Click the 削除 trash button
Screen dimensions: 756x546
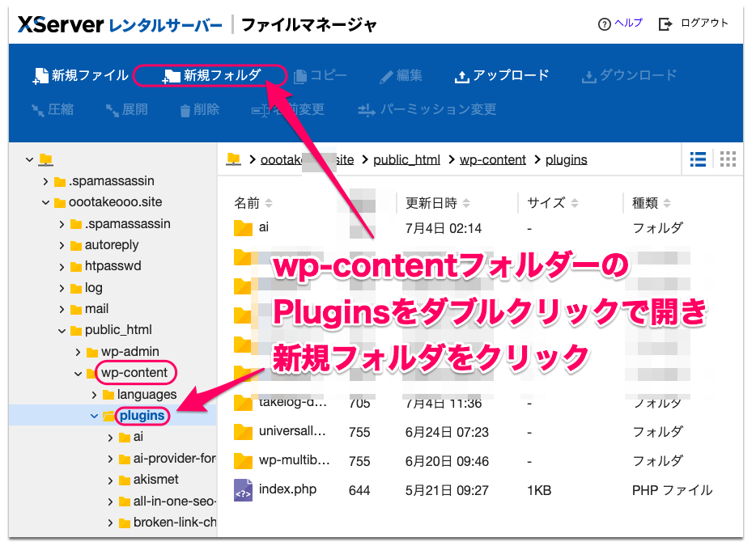click(199, 109)
